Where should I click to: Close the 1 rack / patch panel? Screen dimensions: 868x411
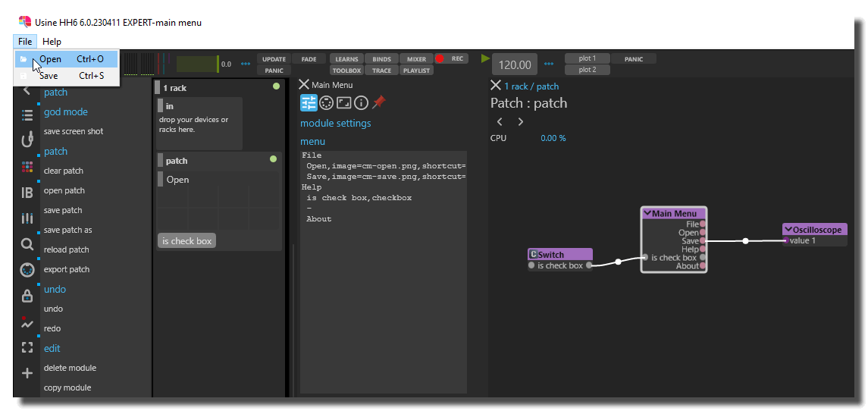[496, 85]
